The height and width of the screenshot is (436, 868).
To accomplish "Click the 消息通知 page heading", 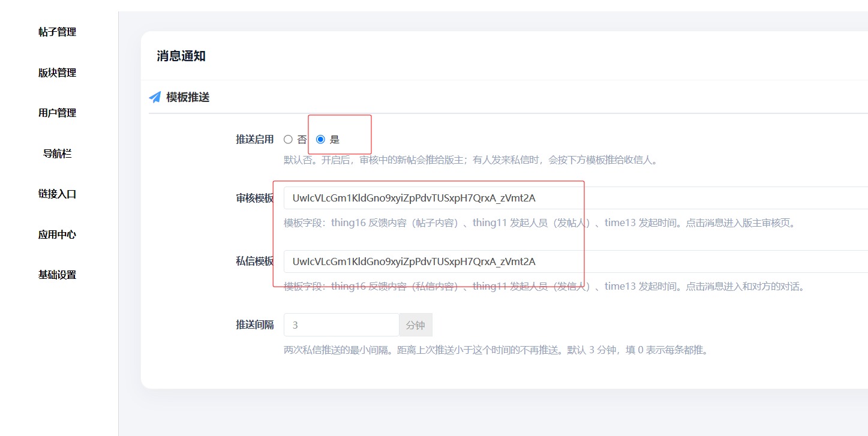I will pyautogui.click(x=181, y=56).
